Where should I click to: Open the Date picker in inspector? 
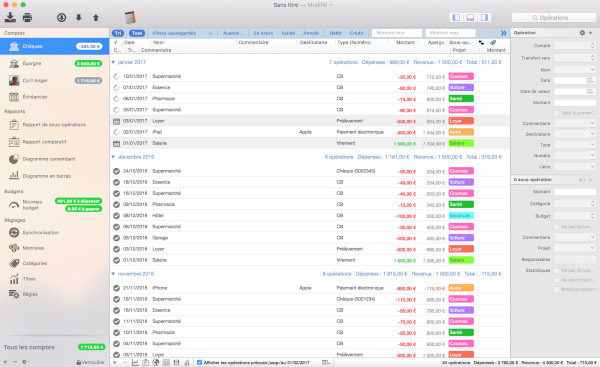(x=591, y=81)
